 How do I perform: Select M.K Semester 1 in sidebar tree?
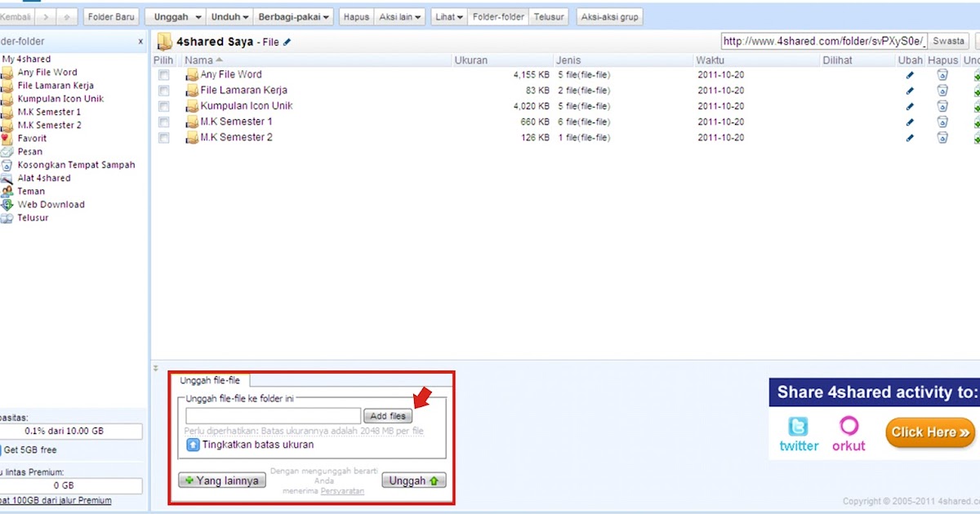click(x=49, y=112)
